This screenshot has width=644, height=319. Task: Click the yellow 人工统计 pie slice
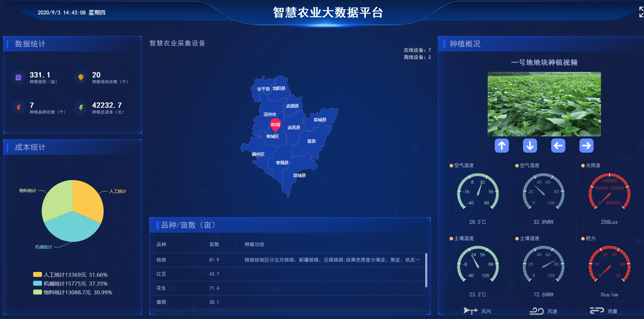(x=86, y=199)
